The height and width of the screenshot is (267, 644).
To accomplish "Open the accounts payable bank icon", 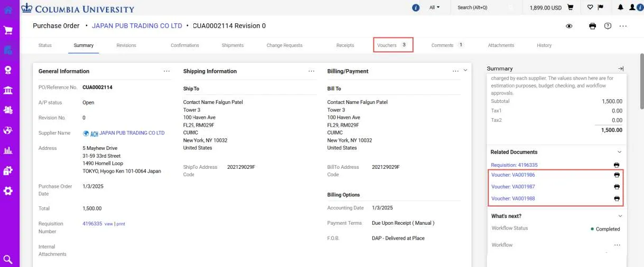I will pos(8,90).
